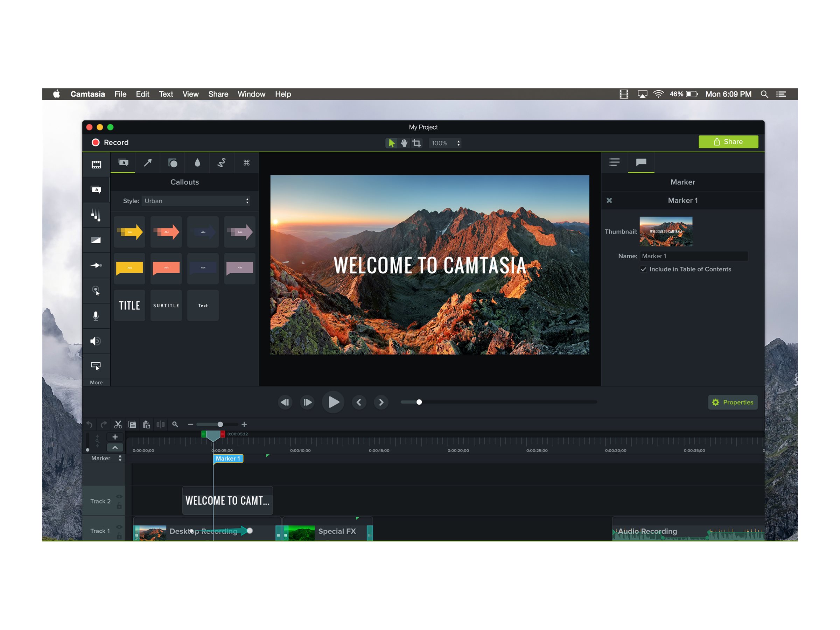Switch to the Keystroke Callouts tab

click(x=246, y=163)
